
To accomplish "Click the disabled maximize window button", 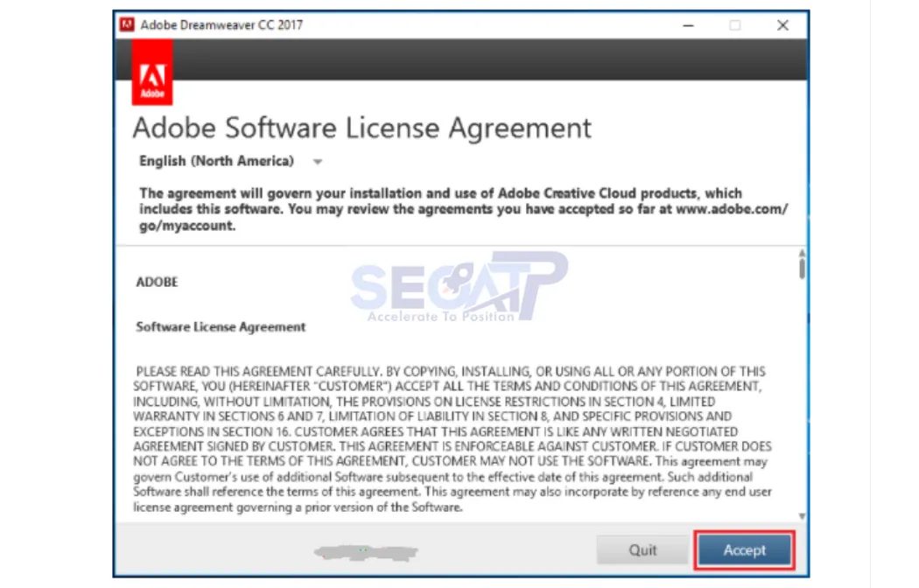I will tap(735, 25).
